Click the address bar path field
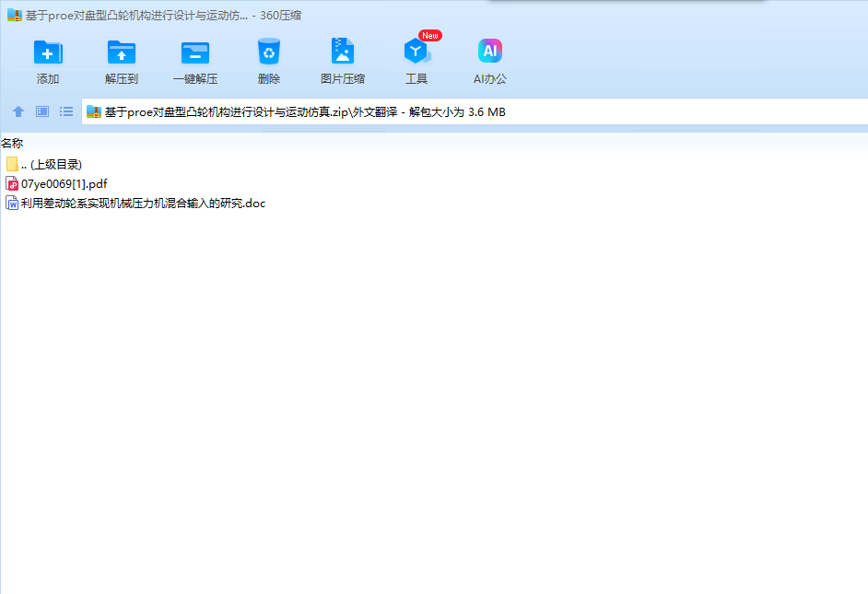This screenshot has height=594, width=868. (475, 111)
